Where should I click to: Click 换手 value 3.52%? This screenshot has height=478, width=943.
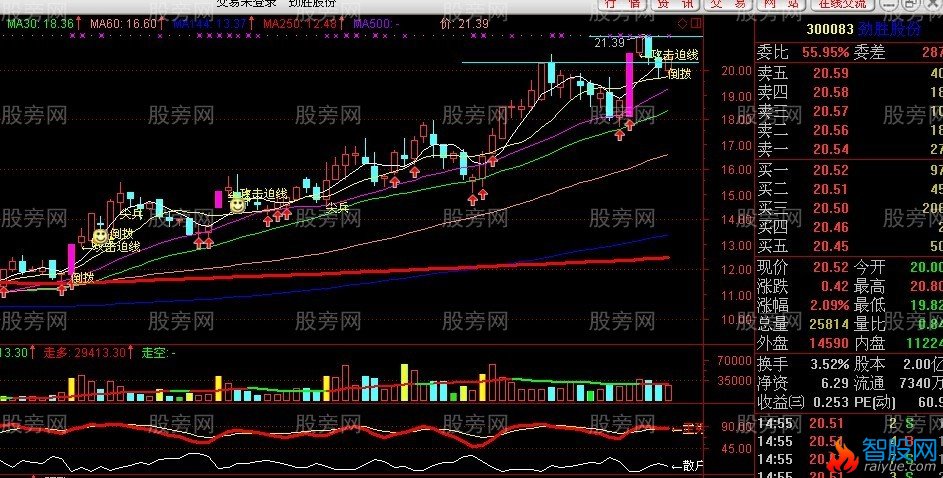pos(830,364)
